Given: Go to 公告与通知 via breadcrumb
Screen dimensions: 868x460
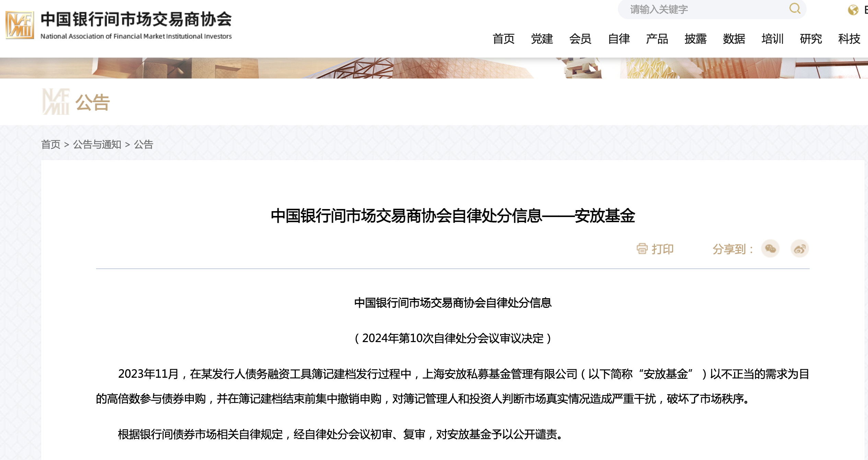Looking at the screenshot, I should click(x=97, y=145).
